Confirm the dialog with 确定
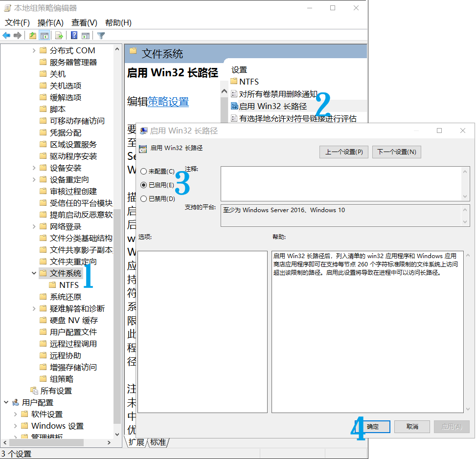The width and height of the screenshot is (476, 459). pyautogui.click(x=372, y=427)
